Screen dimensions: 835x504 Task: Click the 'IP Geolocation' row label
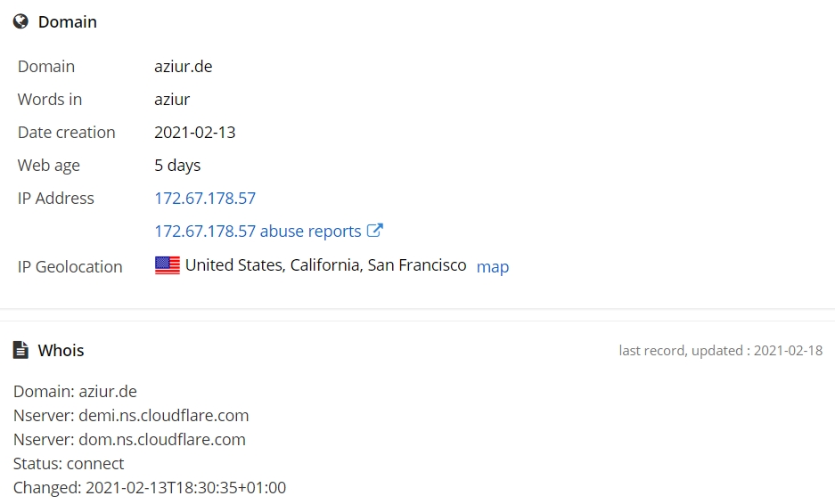(70, 266)
